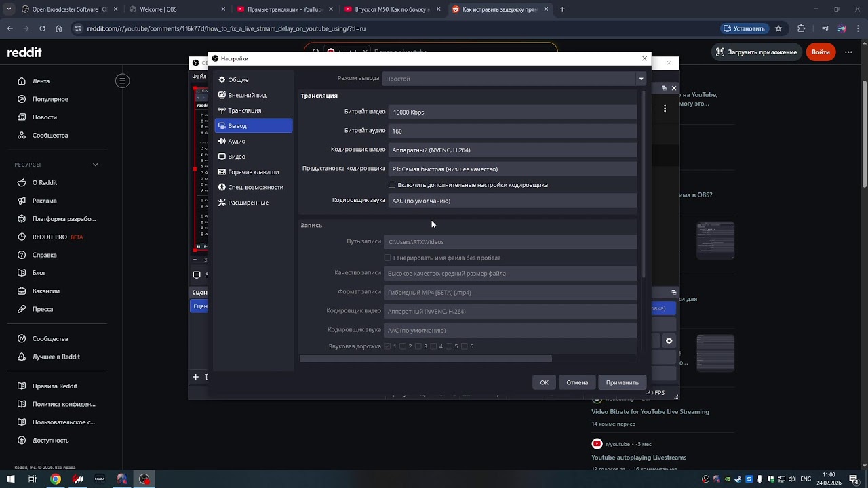Open the Качество записи dropdown

510,274
